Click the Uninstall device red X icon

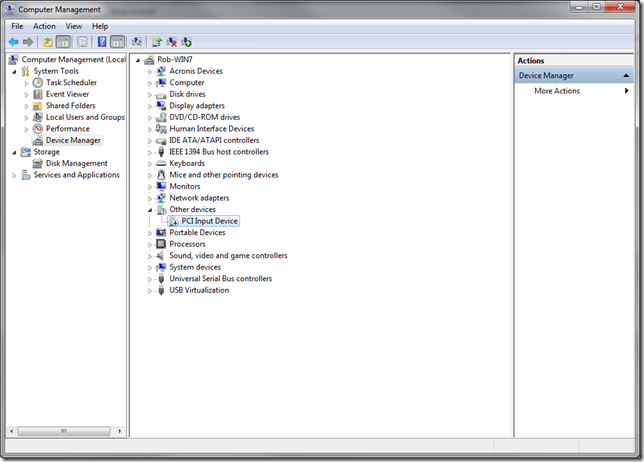pos(172,42)
